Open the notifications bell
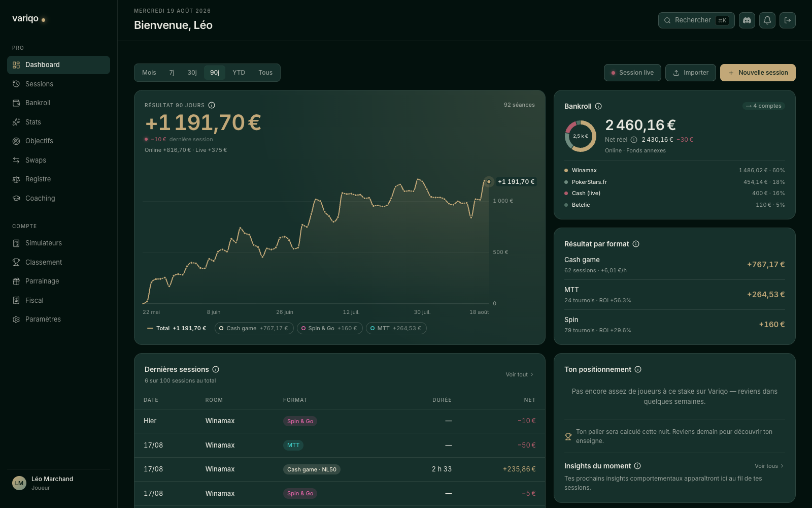Viewport: 812px width, 508px height. click(767, 20)
